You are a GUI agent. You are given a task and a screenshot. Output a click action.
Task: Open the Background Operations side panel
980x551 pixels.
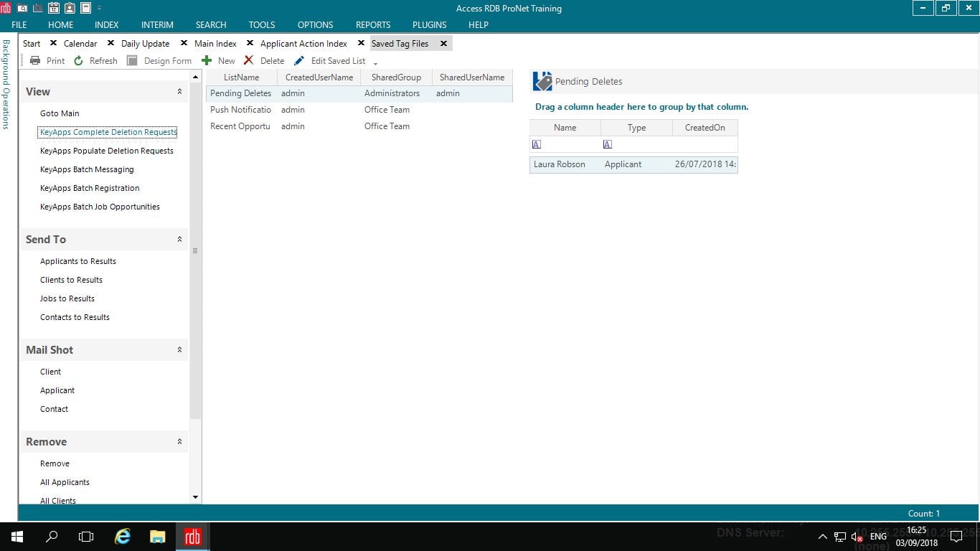coord(6,84)
